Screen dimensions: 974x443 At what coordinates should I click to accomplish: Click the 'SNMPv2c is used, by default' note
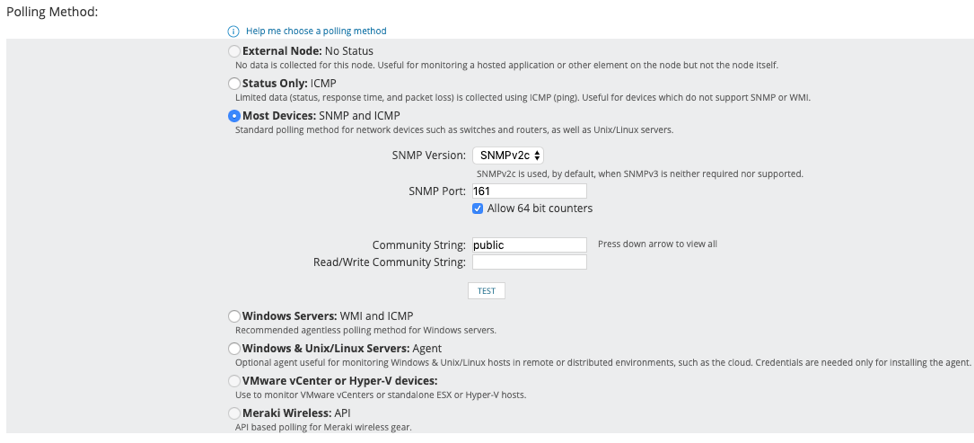click(640, 174)
